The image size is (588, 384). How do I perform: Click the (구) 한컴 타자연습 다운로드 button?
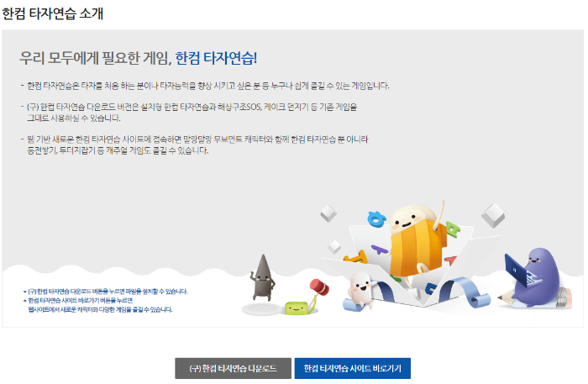pos(233,368)
